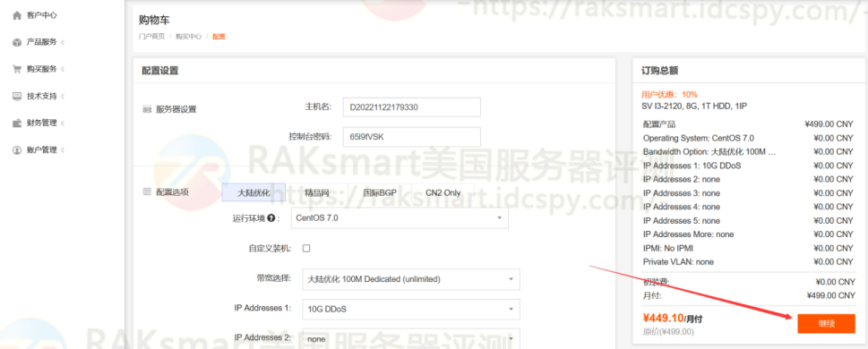Click the 配置 breadcrumb item
868x349 pixels.
tap(219, 37)
